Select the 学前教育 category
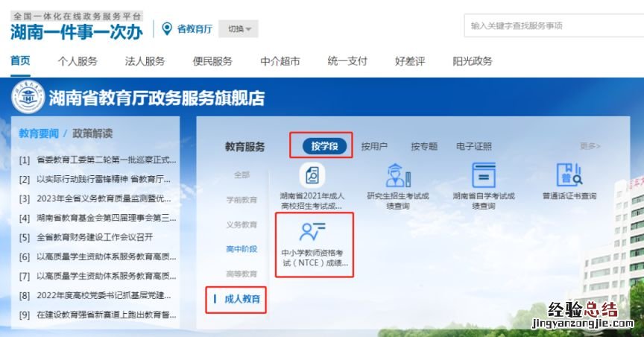 click(241, 200)
